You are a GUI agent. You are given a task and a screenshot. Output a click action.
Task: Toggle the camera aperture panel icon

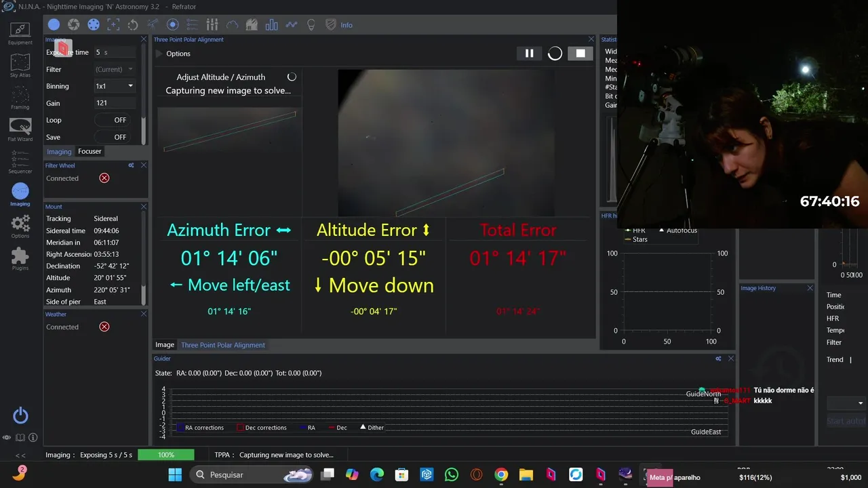pos(73,25)
